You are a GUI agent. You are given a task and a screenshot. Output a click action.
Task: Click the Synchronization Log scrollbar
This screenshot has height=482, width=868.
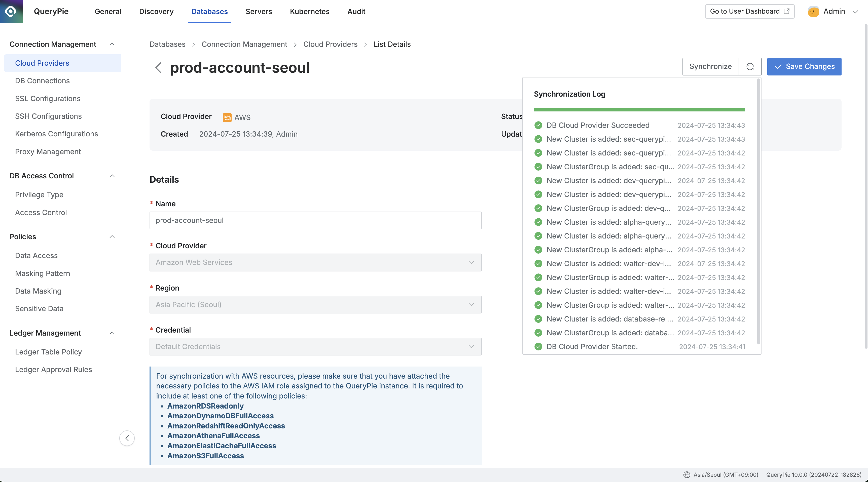coord(758,212)
